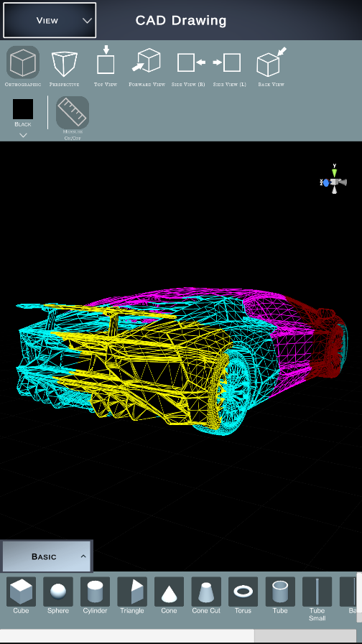
Task: Click the gray right-side cone on the gizmo
Action: click(343, 182)
